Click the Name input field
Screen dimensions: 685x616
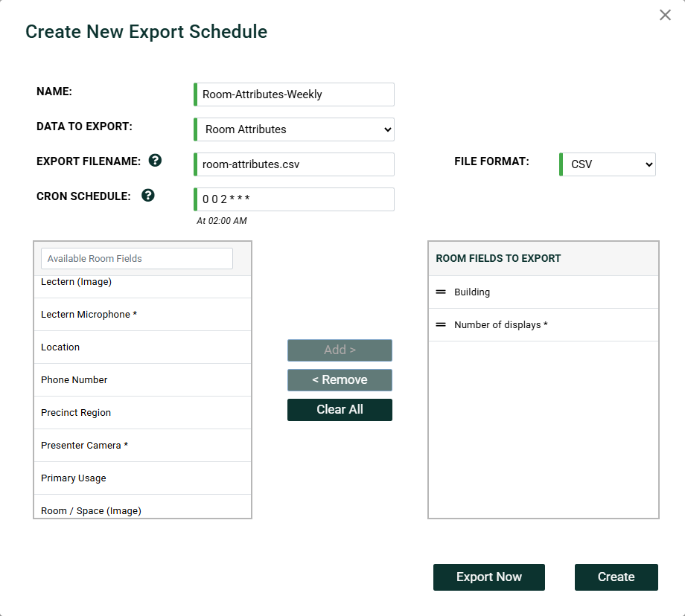[x=294, y=94]
